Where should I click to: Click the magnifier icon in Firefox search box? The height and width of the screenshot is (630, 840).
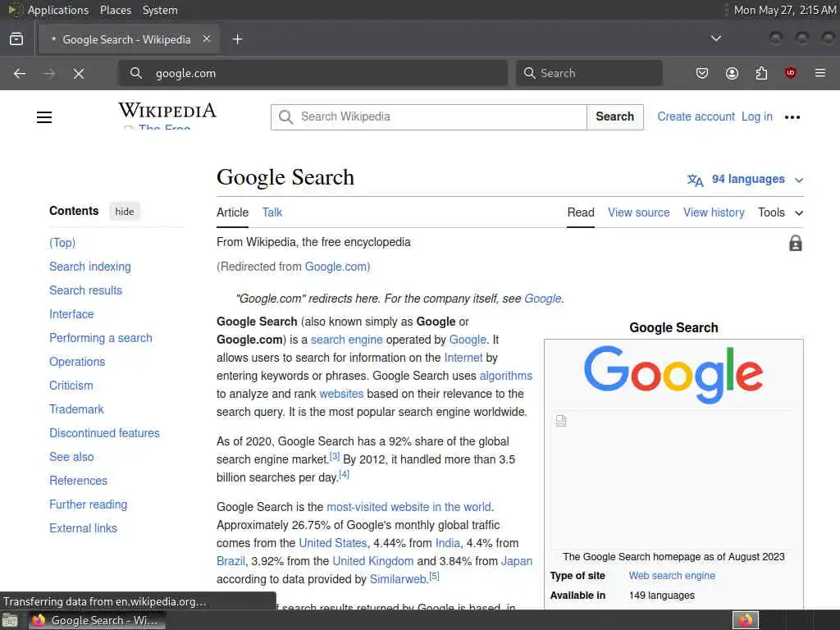529,73
